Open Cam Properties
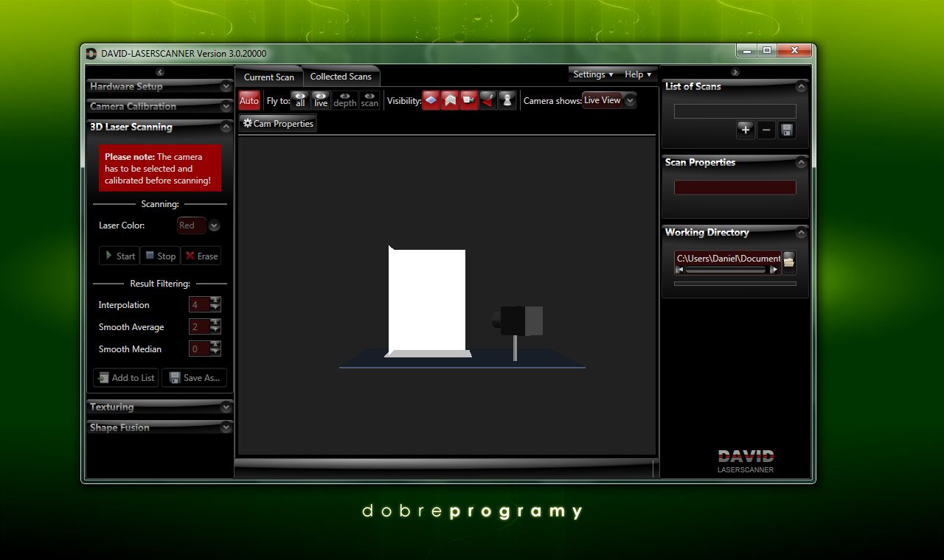 pos(278,124)
